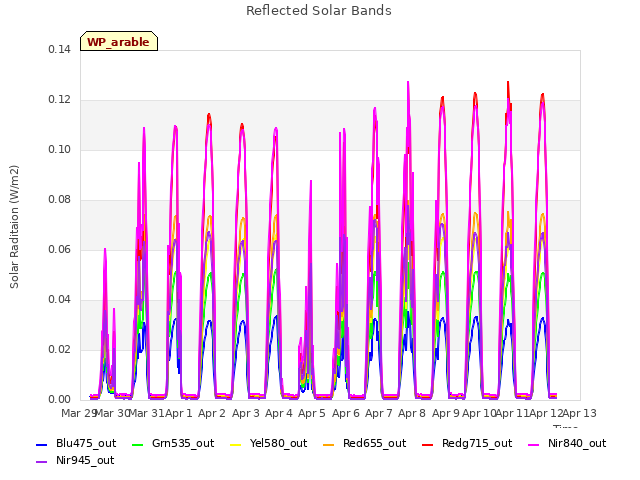Toggle the Nir840_out legend label

577,444
